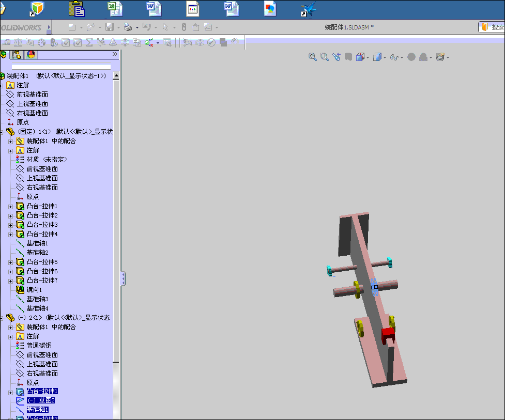Click feature tree scrollbar up arrow
This screenshot has height=420, width=505.
(x=116, y=76)
